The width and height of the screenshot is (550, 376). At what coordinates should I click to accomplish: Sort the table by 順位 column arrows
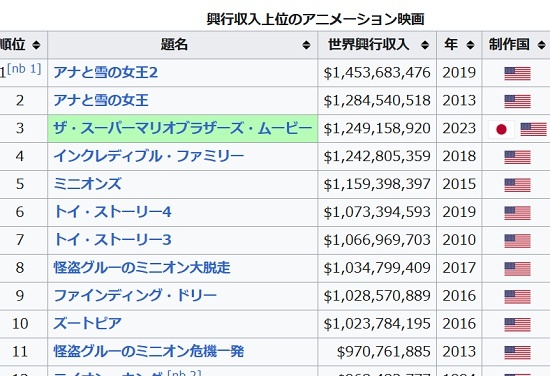coord(36,45)
